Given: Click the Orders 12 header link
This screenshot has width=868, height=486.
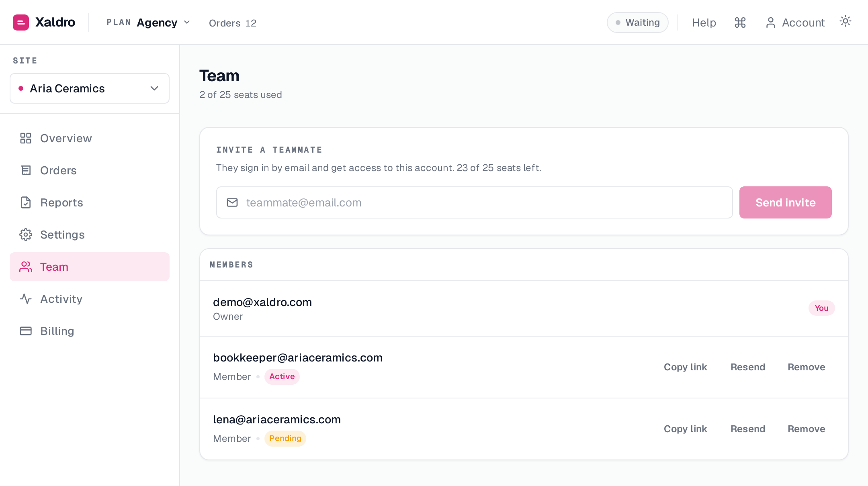Looking at the screenshot, I should click(233, 23).
